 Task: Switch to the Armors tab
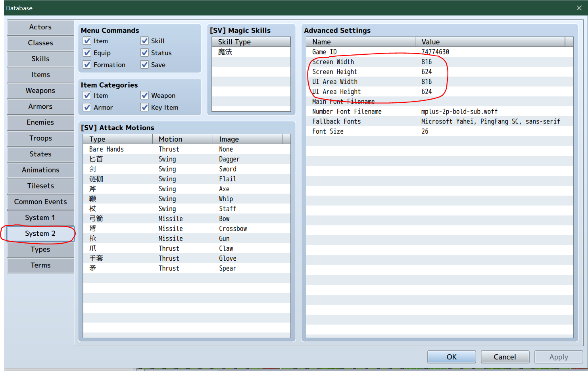pyautogui.click(x=40, y=106)
